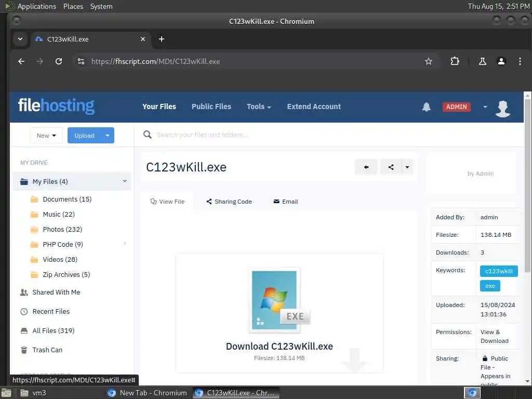Switch to Sharing Code tab
532x399 pixels.
coord(229,202)
